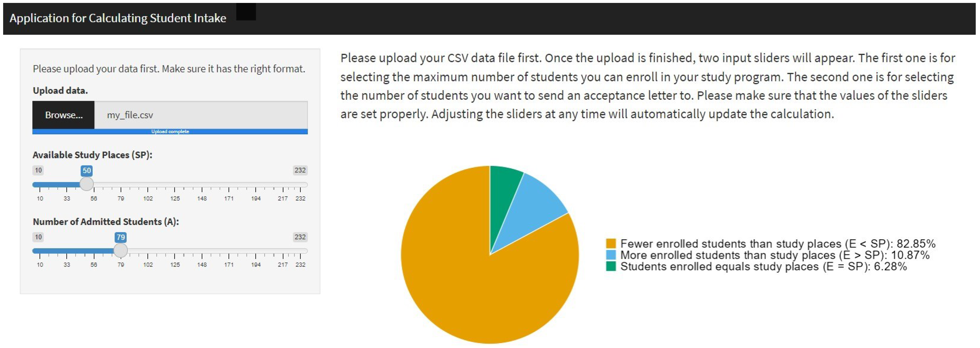Set Available Study Places slider to tick 125

(175, 185)
